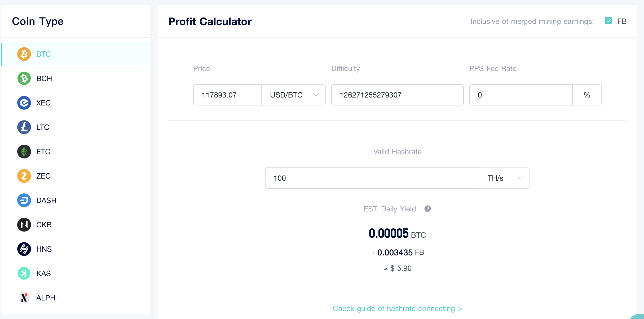Select the CKB coin from sidebar
The width and height of the screenshot is (644, 319).
(24, 224)
